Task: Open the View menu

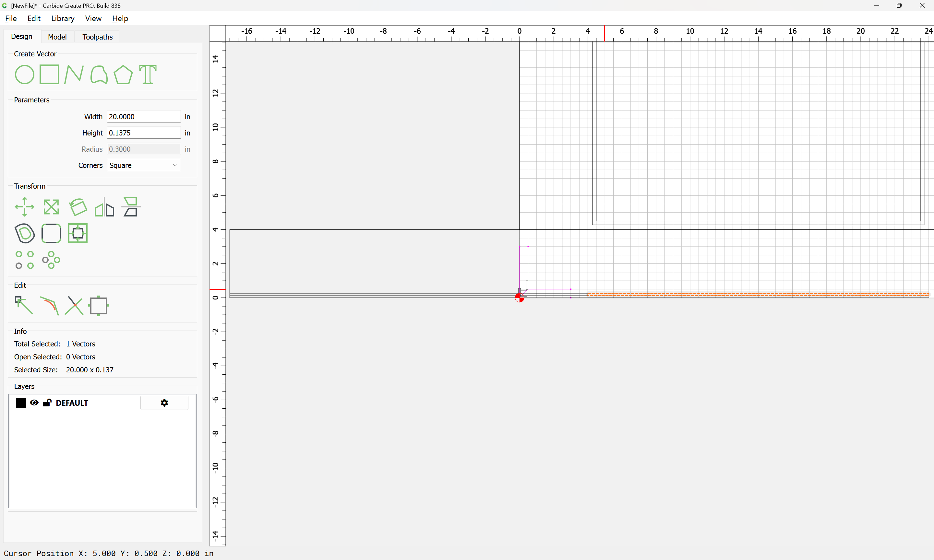Action: pos(93,18)
